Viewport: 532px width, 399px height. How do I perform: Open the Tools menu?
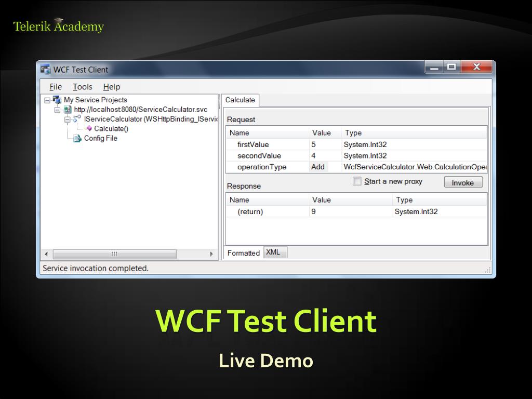coord(83,87)
